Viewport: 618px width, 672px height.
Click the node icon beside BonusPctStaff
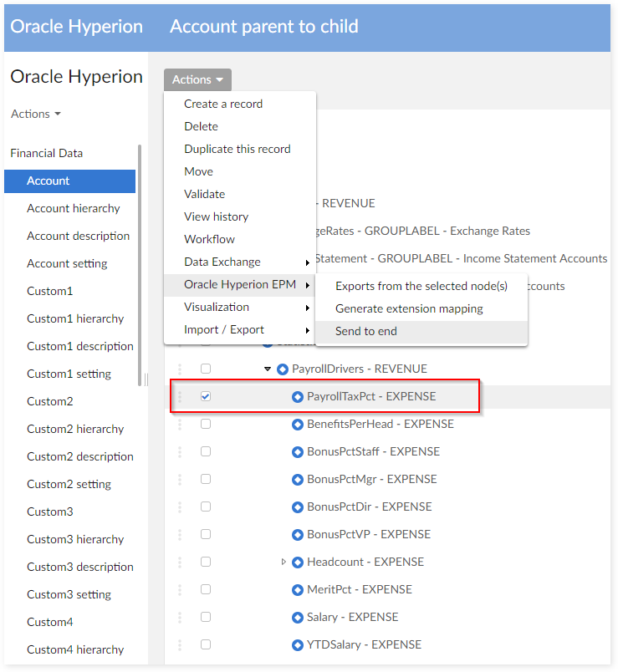point(297,451)
